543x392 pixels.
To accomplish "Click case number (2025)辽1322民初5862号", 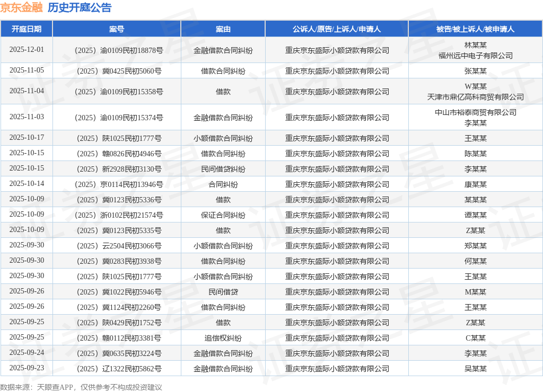I will pyautogui.click(x=118, y=369).
